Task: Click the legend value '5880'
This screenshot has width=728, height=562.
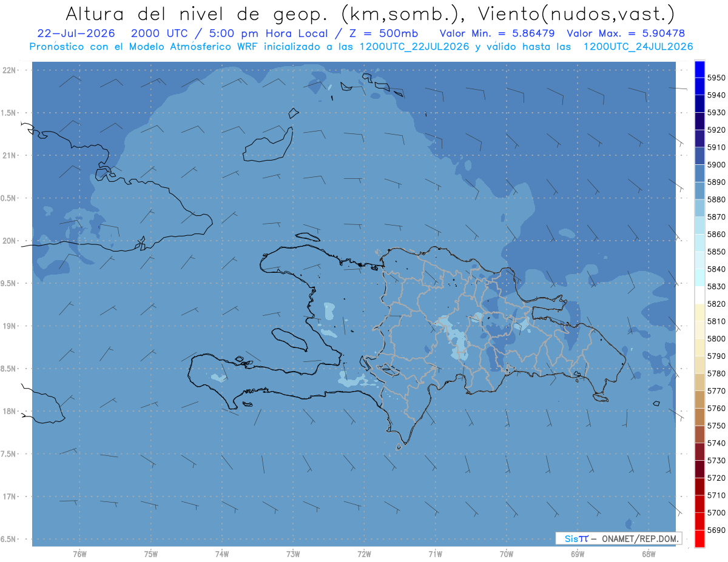Action: [x=716, y=199]
